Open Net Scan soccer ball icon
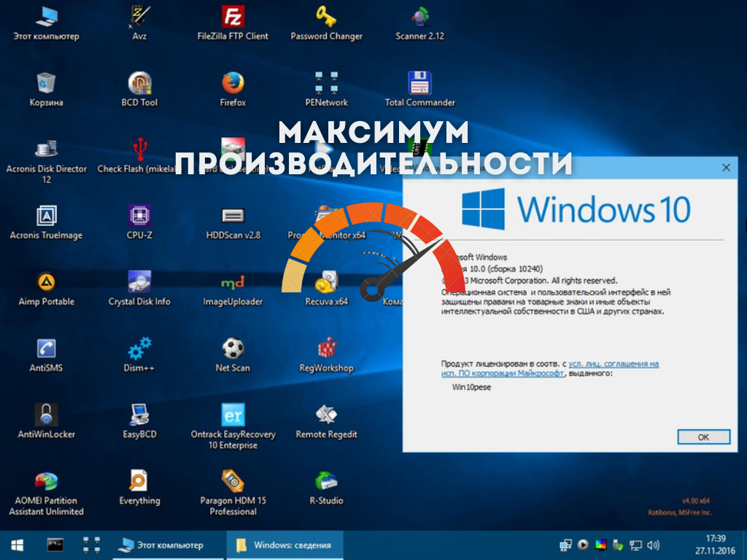Viewport: 747px width, 560px height. 233,355
